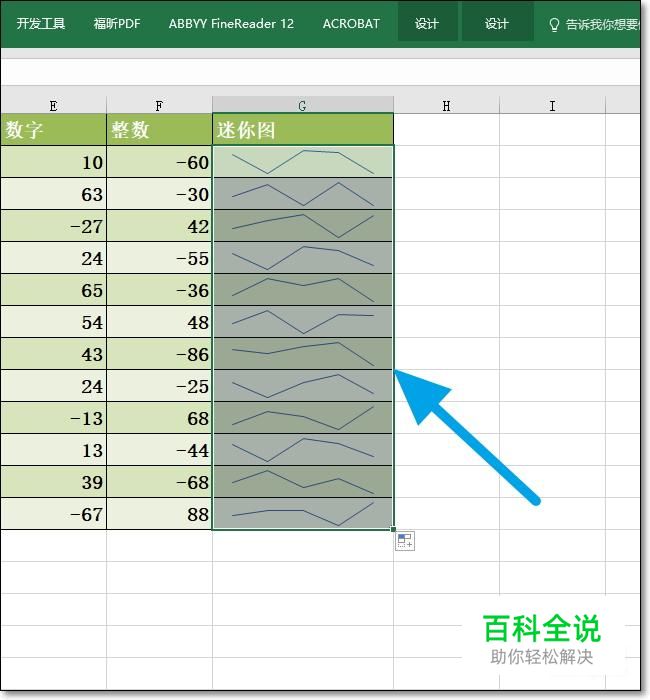The image size is (650, 700).
Task: Select the cell containing 43
Action: (x=54, y=354)
